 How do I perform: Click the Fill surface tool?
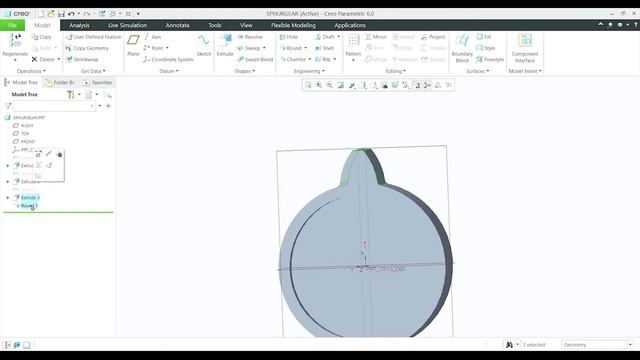point(484,37)
